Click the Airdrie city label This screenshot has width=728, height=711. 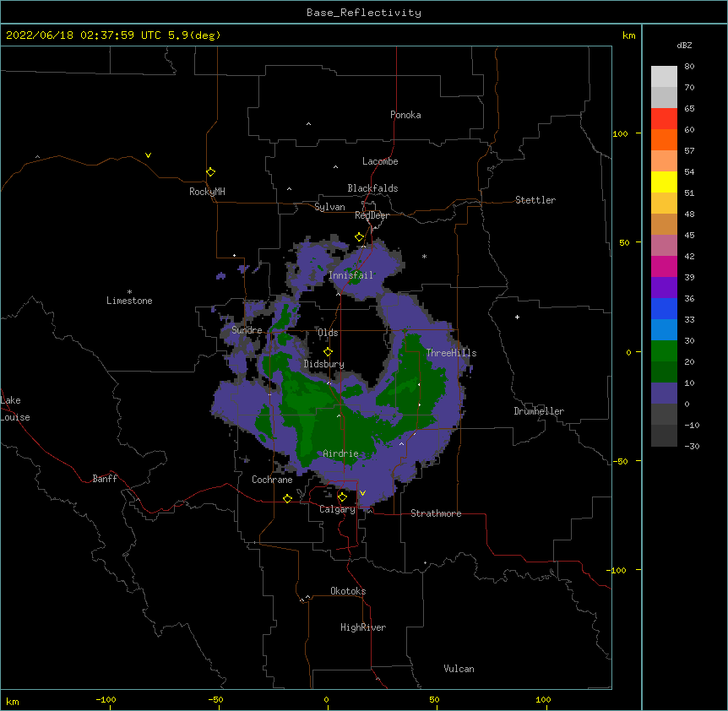pyautogui.click(x=340, y=453)
